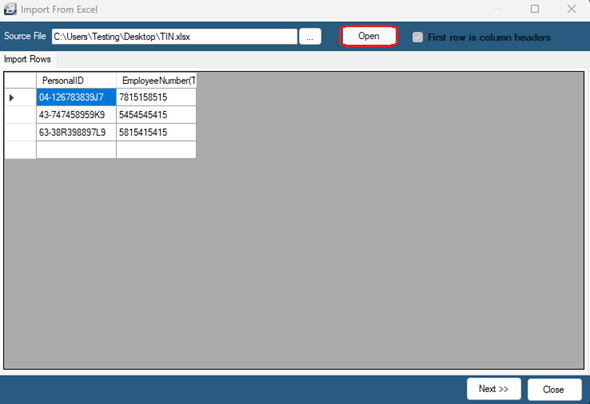This screenshot has width=590, height=404.
Task: Click the Import From Excel app icon
Action: 10,9
